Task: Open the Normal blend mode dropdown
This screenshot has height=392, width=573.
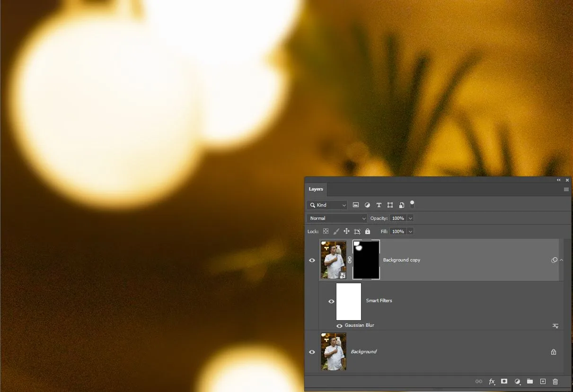Action: pyautogui.click(x=337, y=218)
